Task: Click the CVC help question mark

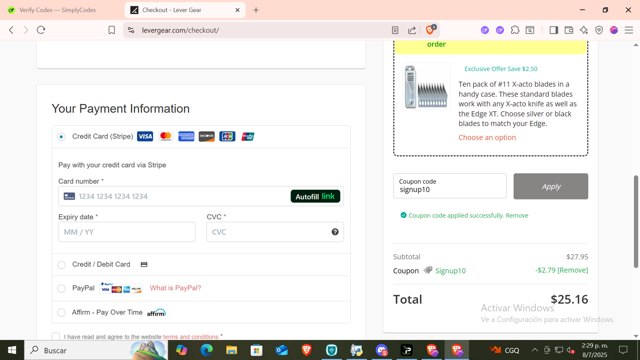Action: [335, 232]
